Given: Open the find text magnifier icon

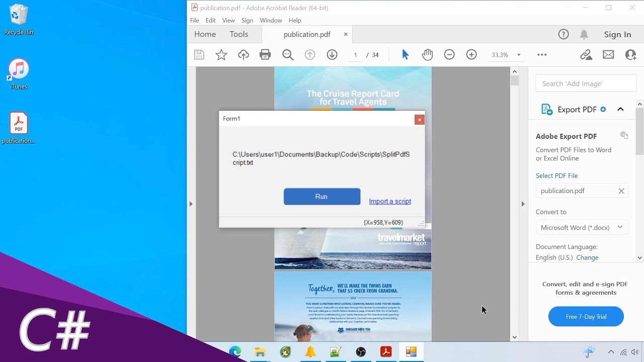Looking at the screenshot, I should point(288,55).
